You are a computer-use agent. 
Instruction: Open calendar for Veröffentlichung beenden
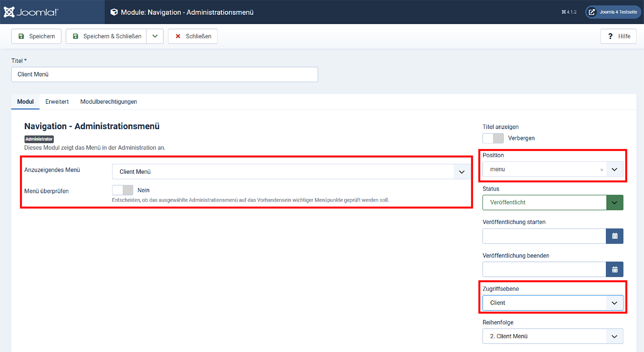point(614,270)
